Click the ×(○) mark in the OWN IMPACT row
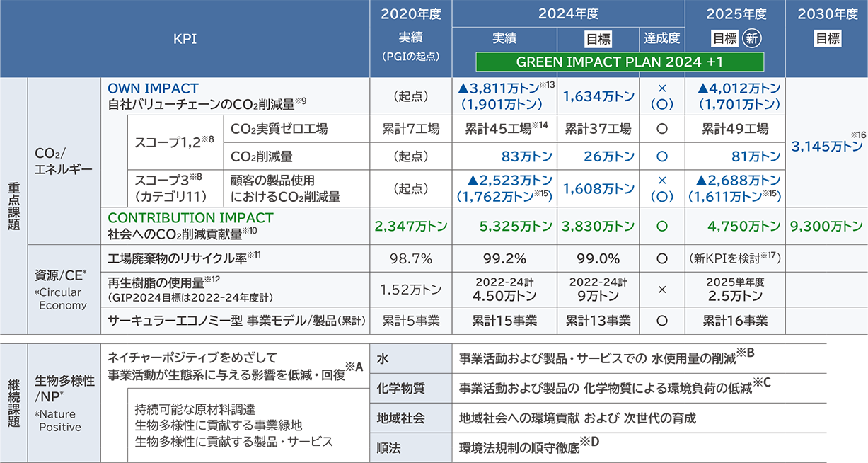 pos(662,96)
